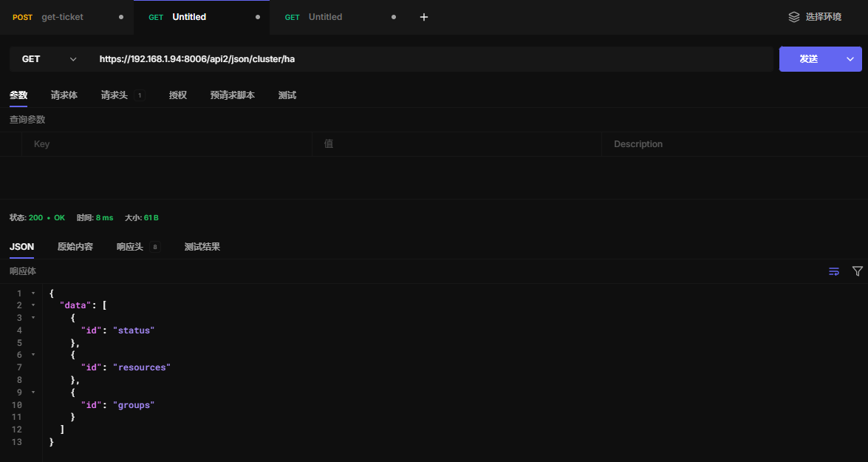Click the layers icon beside 选择环境
The image size is (868, 462).
(794, 17)
